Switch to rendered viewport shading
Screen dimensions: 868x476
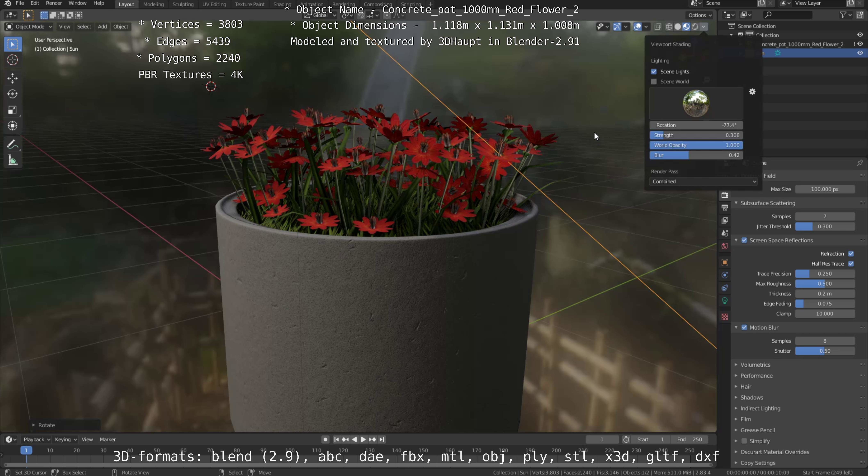point(695,27)
